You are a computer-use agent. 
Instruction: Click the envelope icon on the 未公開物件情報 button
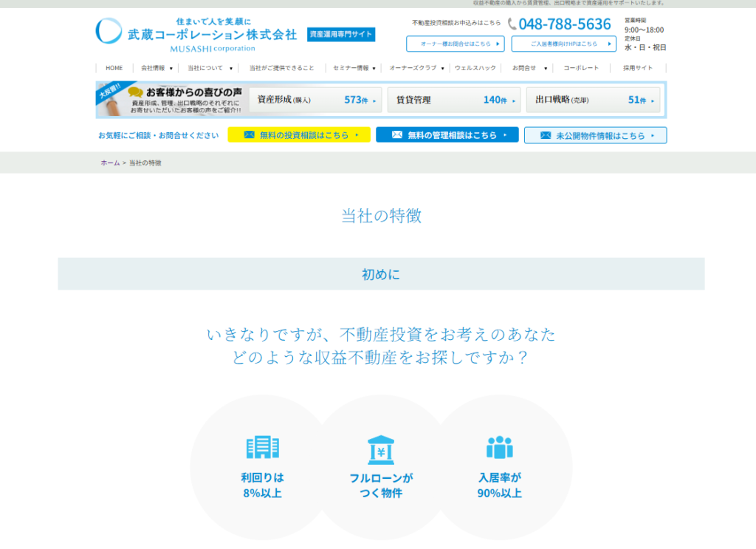point(544,135)
